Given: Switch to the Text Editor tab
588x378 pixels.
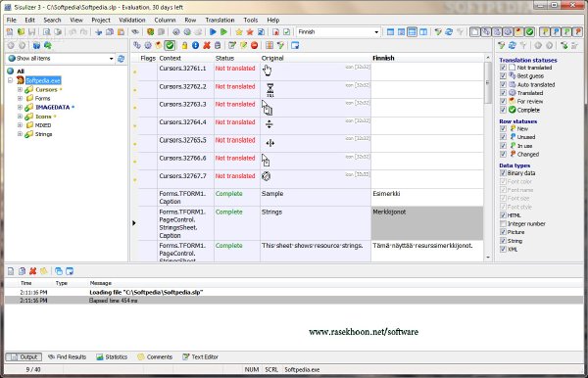Looking at the screenshot, I should [200, 357].
